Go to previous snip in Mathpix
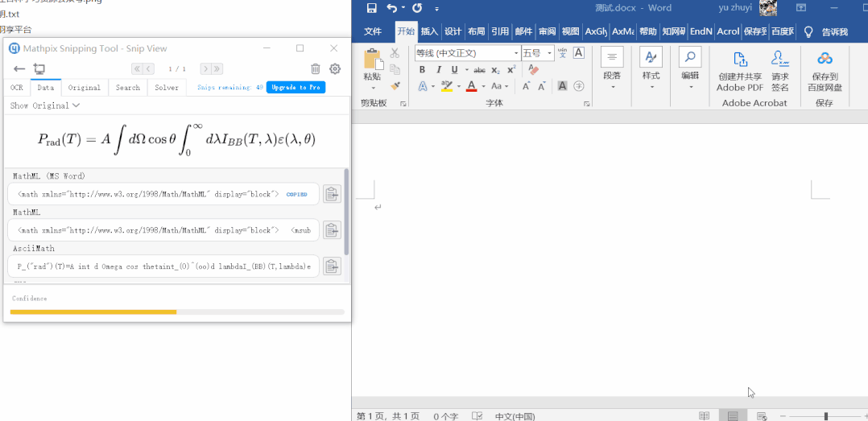Viewport: 868px width, 421px height. click(148, 69)
